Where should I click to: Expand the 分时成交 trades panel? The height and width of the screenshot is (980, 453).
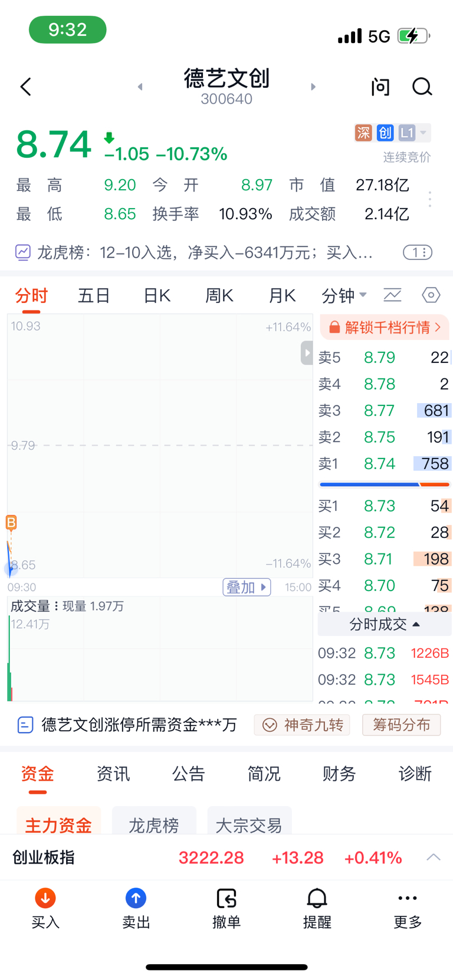pos(385,624)
